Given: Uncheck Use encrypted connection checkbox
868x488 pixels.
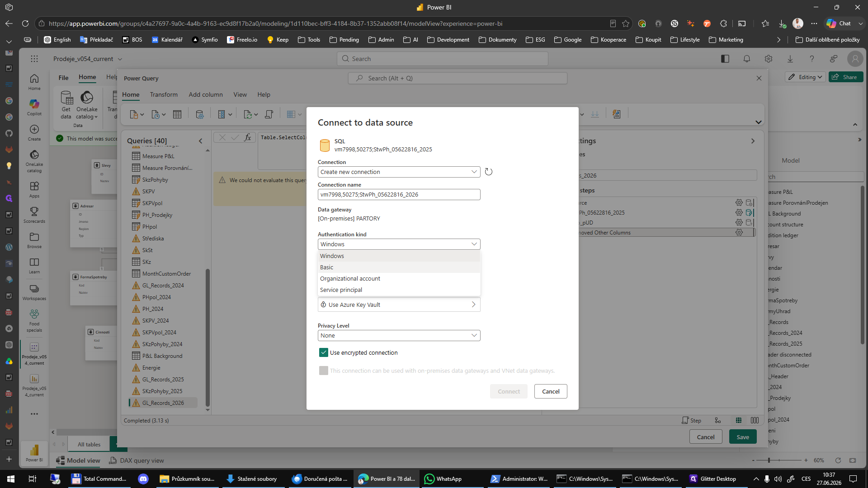Looking at the screenshot, I should pos(324,352).
